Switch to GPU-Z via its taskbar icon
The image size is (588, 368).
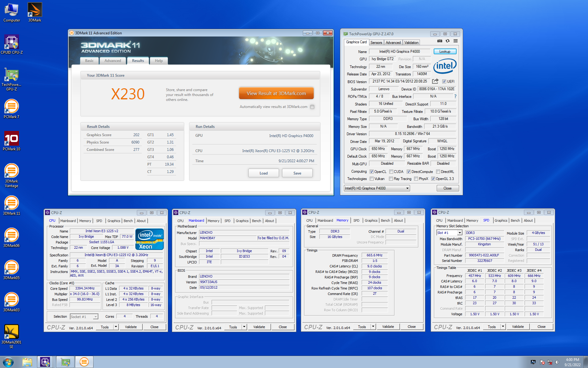coord(65,362)
